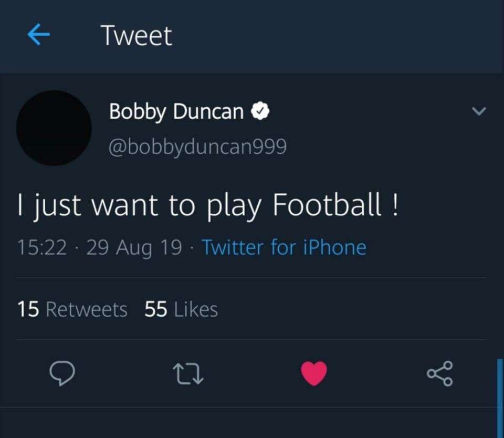Open the share options icon
Image resolution: width=504 pixels, height=438 pixels.
click(x=440, y=373)
